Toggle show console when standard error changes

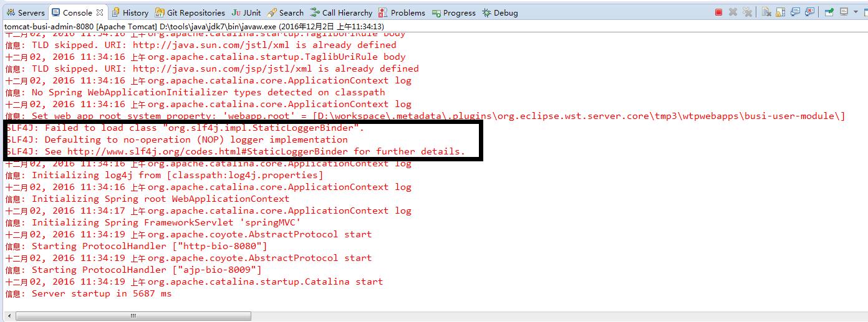point(809,12)
